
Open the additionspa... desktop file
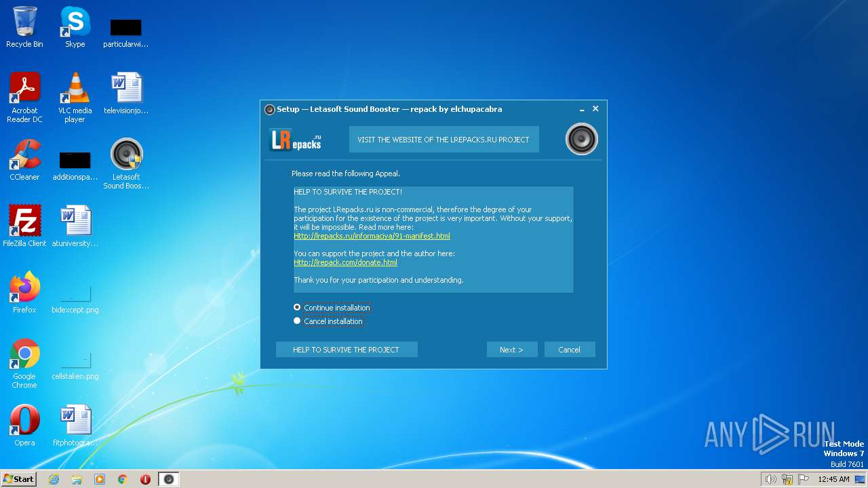75,165
